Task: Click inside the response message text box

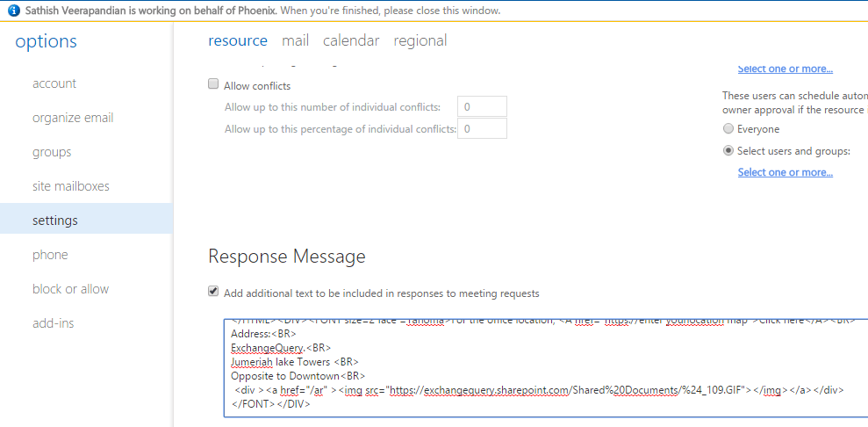Action: click(546, 368)
